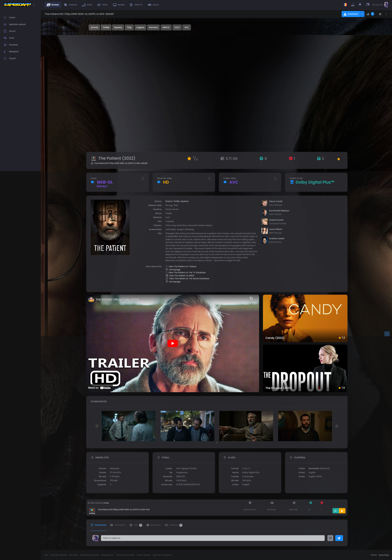Collapse the left sidebar chevron

[x=34, y=5]
